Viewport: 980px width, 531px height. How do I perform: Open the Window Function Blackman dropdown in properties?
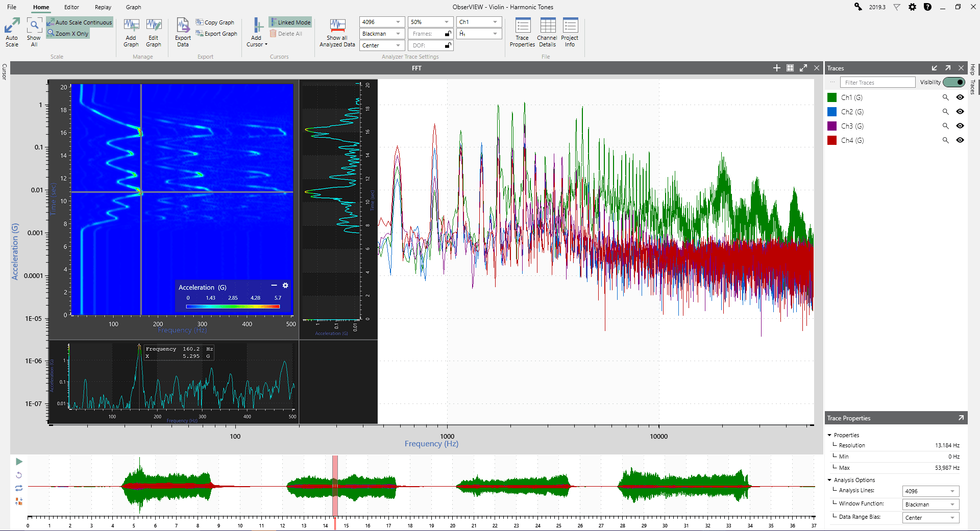pos(930,504)
